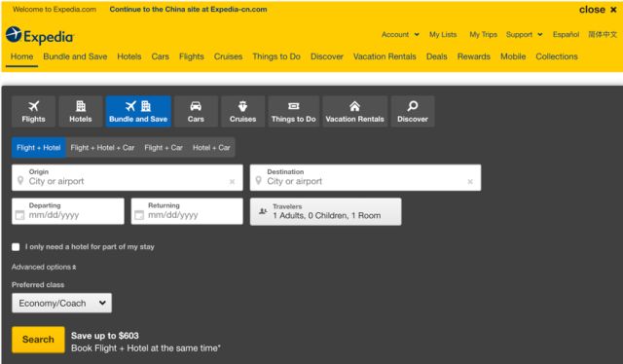Open Home in the top navigation

click(x=21, y=56)
